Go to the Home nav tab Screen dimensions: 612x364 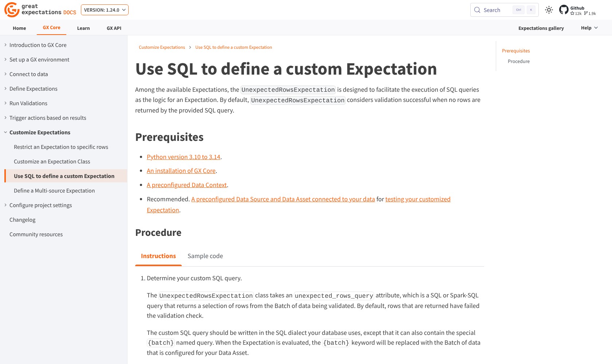[x=19, y=28]
